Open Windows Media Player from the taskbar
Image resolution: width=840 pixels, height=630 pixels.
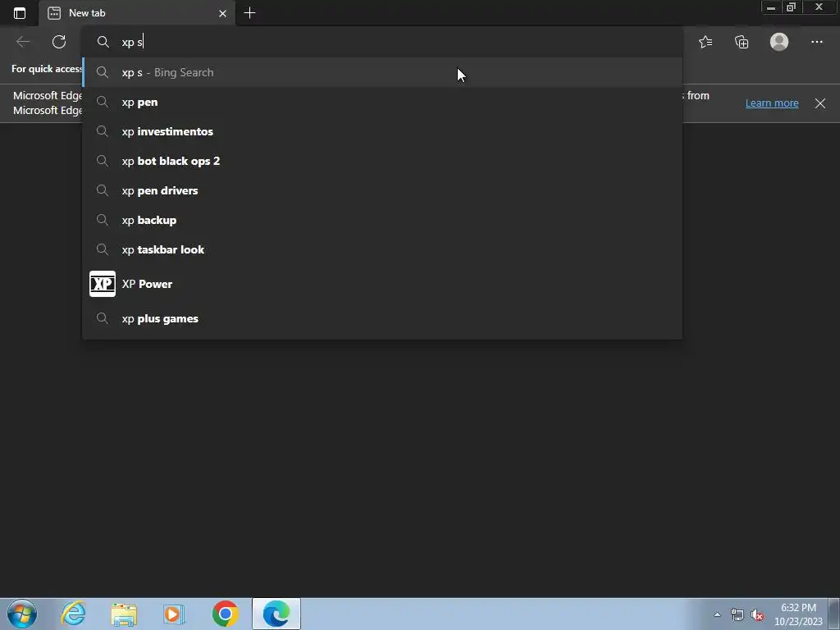174,614
